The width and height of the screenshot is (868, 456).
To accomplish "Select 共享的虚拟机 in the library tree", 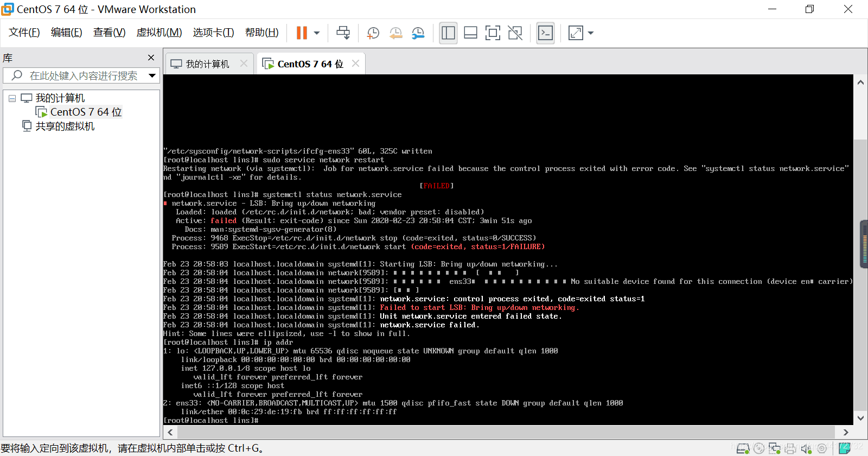I will pos(65,126).
